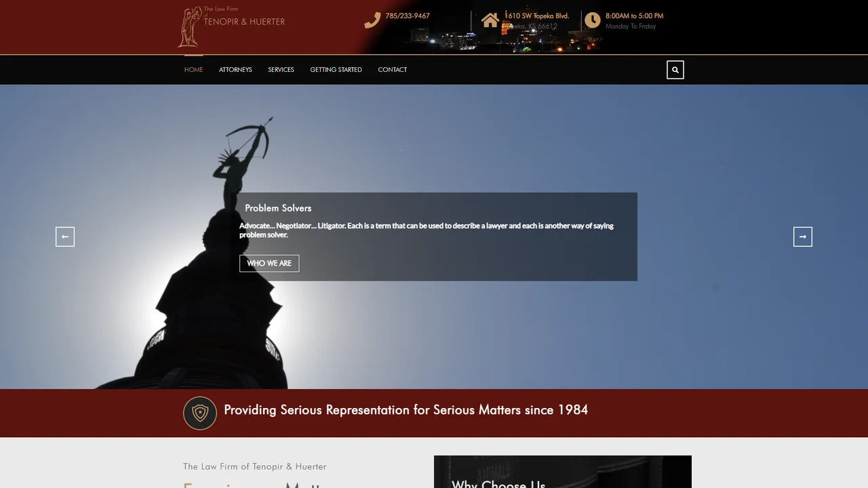Click the clock hours icon
868x488 pixels.
(x=592, y=20)
